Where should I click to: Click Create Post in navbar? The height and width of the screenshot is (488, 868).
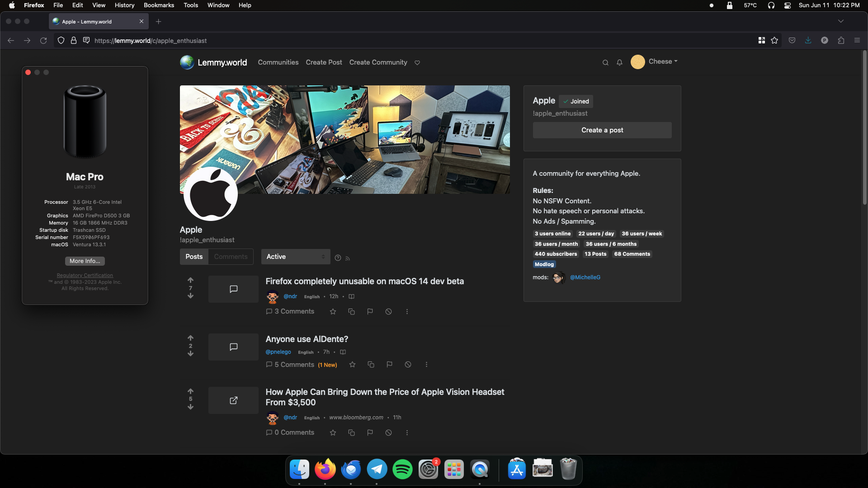[324, 62]
